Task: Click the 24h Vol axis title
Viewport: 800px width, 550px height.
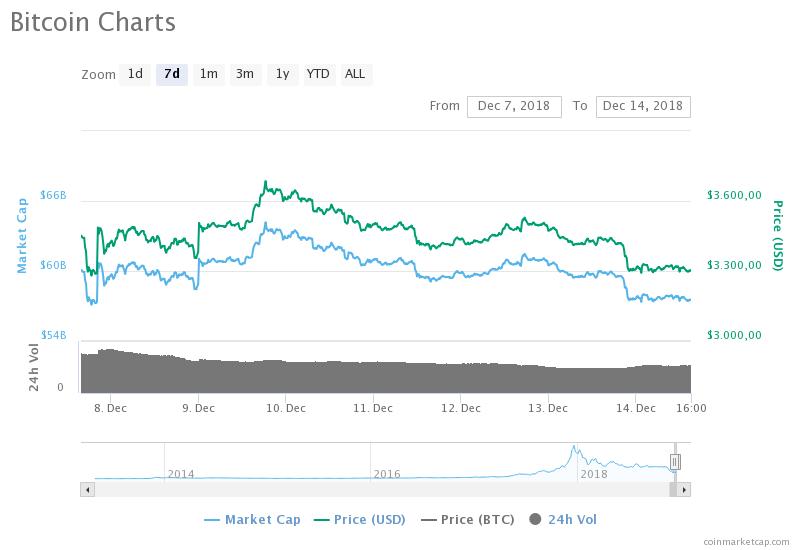Action: (34, 368)
